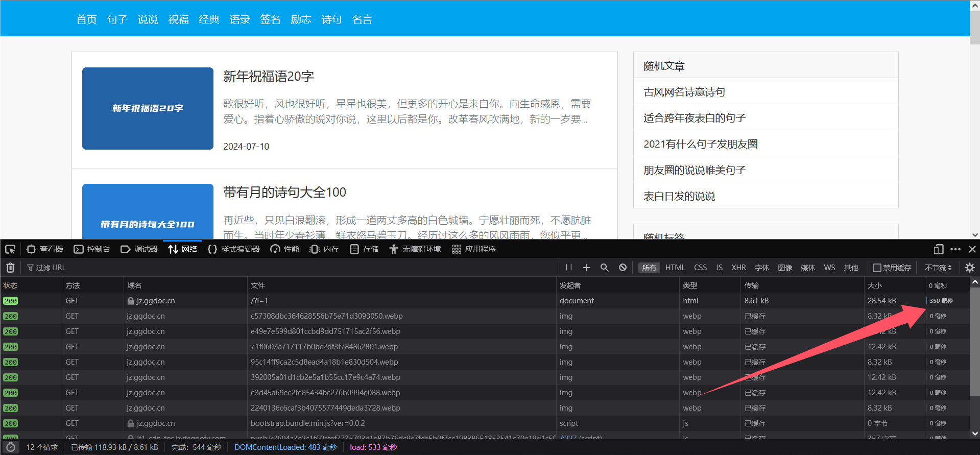
Task: Toggle responsive design mode icon
Action: click(x=939, y=249)
